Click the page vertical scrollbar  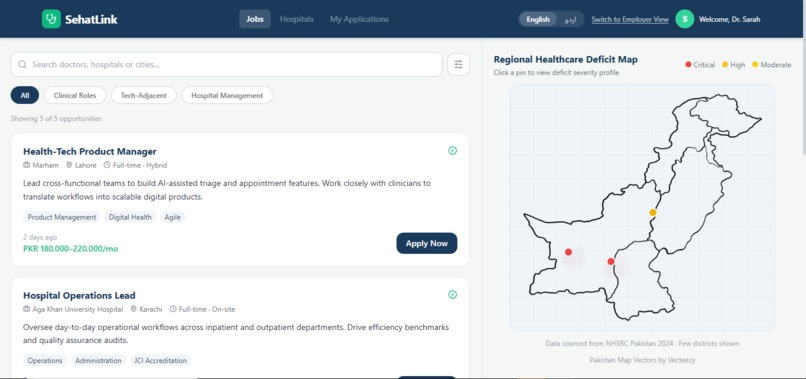[803, 77]
